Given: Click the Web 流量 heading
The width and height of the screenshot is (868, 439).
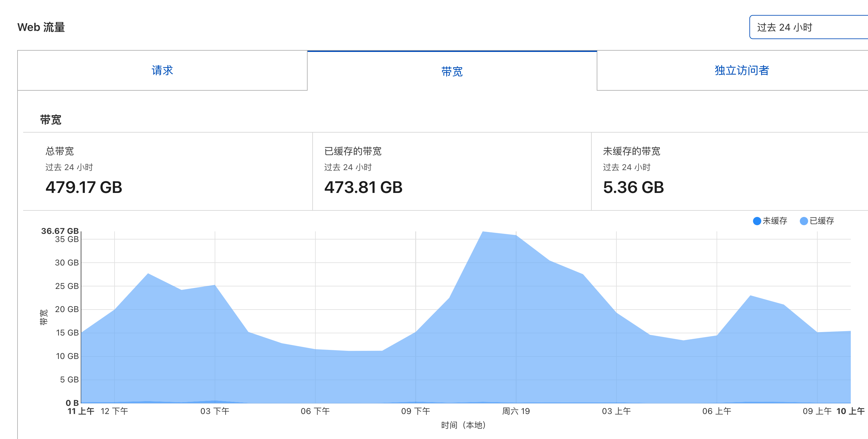Looking at the screenshot, I should [x=41, y=27].
